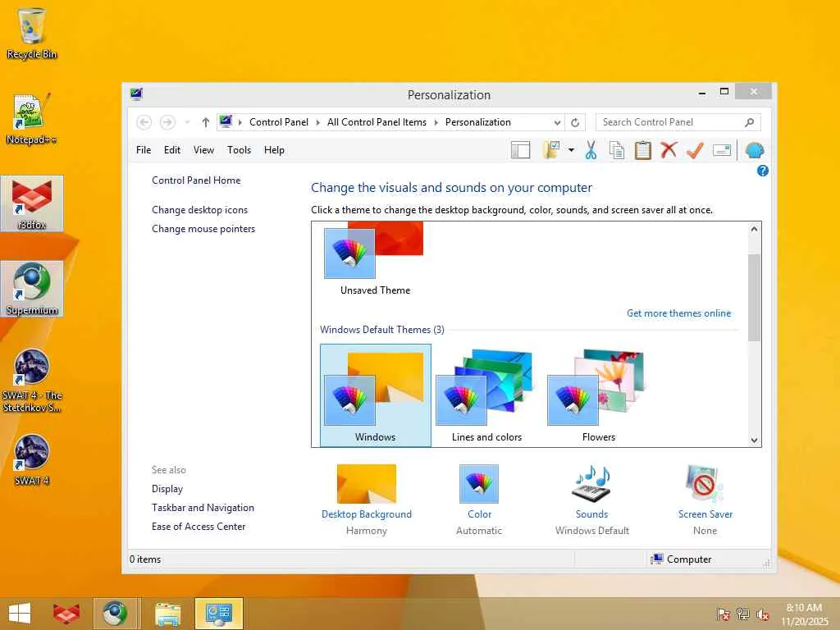Click the File Explorer taskbar icon

pyautogui.click(x=167, y=614)
